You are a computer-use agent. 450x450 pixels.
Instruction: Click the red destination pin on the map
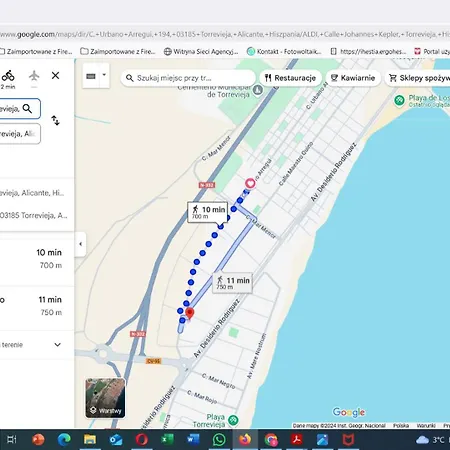[190, 314]
